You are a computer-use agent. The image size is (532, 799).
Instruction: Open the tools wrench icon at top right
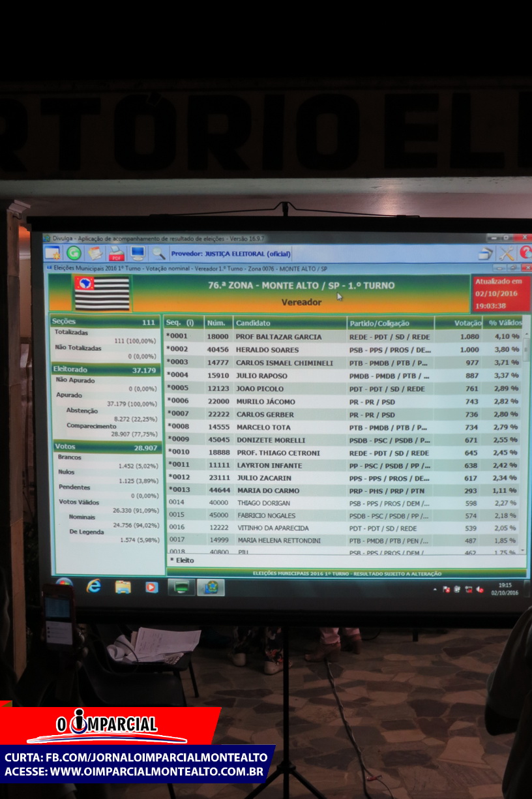pyautogui.click(x=507, y=254)
